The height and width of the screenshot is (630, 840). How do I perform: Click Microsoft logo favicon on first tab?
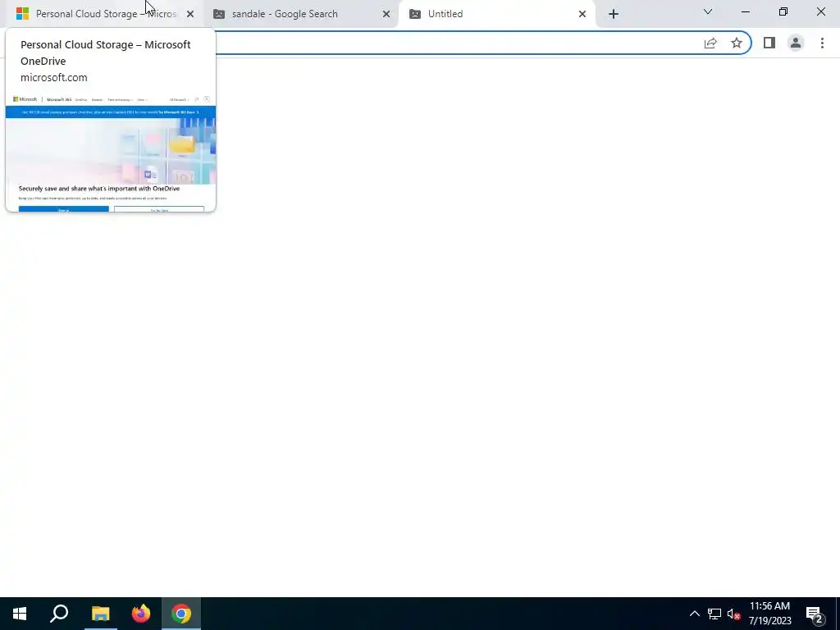pyautogui.click(x=22, y=14)
